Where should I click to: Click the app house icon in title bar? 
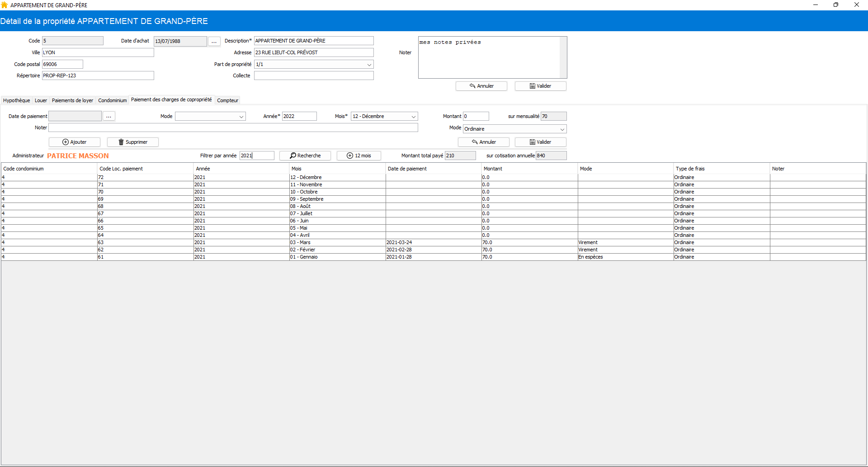click(x=5, y=5)
